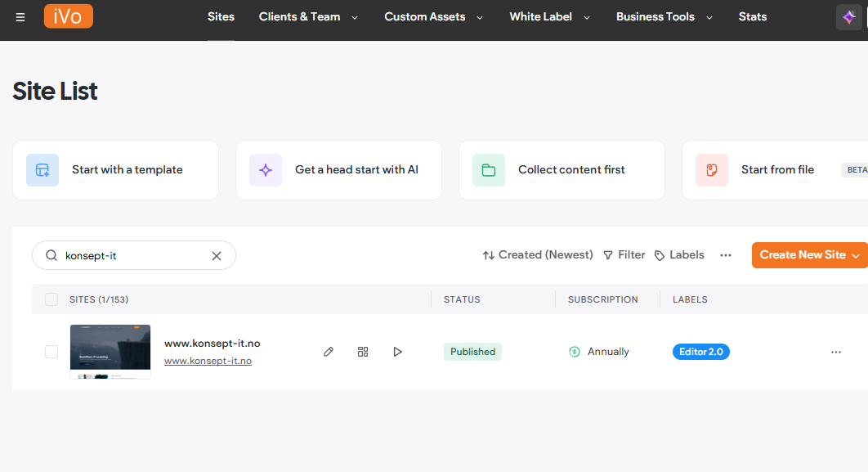
Task: Click the pencil edit icon for konsept-it site
Action: (329, 352)
